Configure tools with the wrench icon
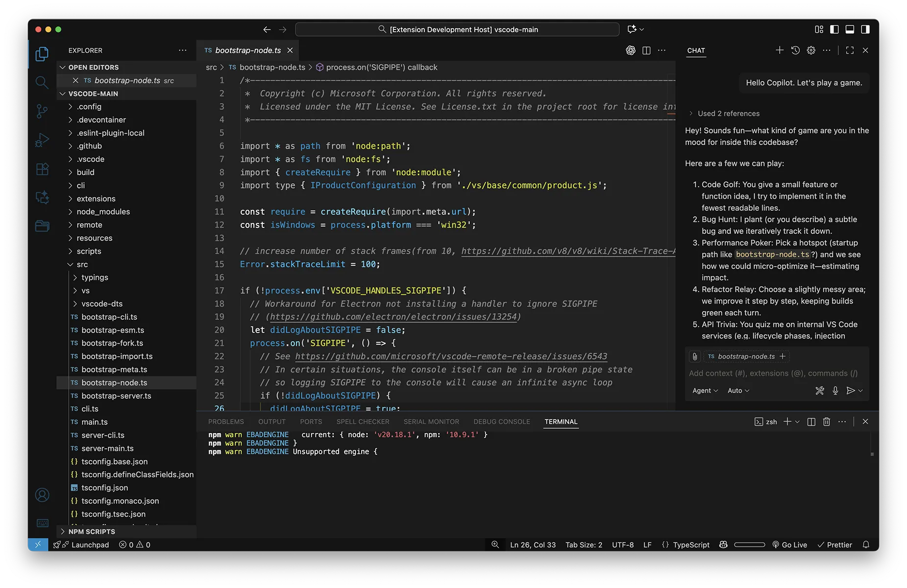The height and width of the screenshot is (588, 907). coord(820,391)
